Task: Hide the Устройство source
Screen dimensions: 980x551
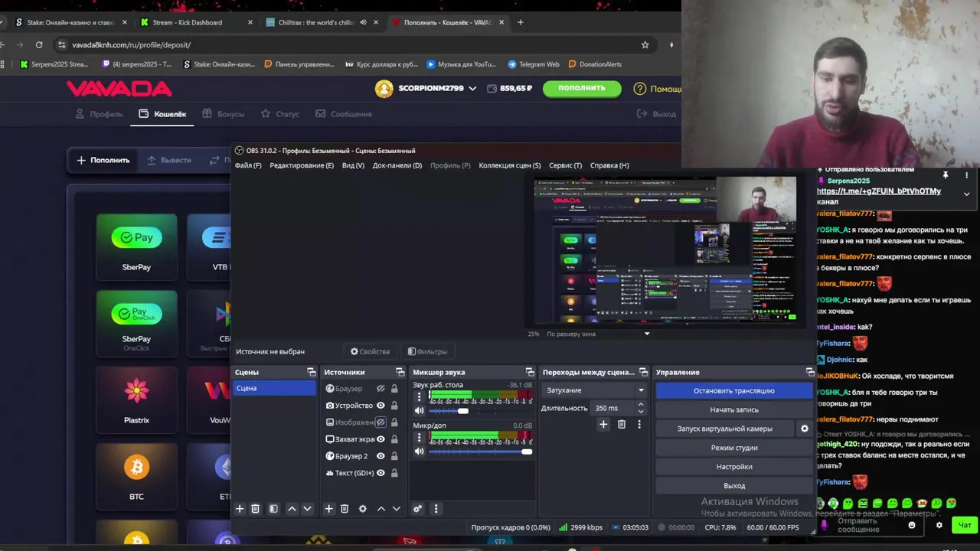Action: click(381, 406)
